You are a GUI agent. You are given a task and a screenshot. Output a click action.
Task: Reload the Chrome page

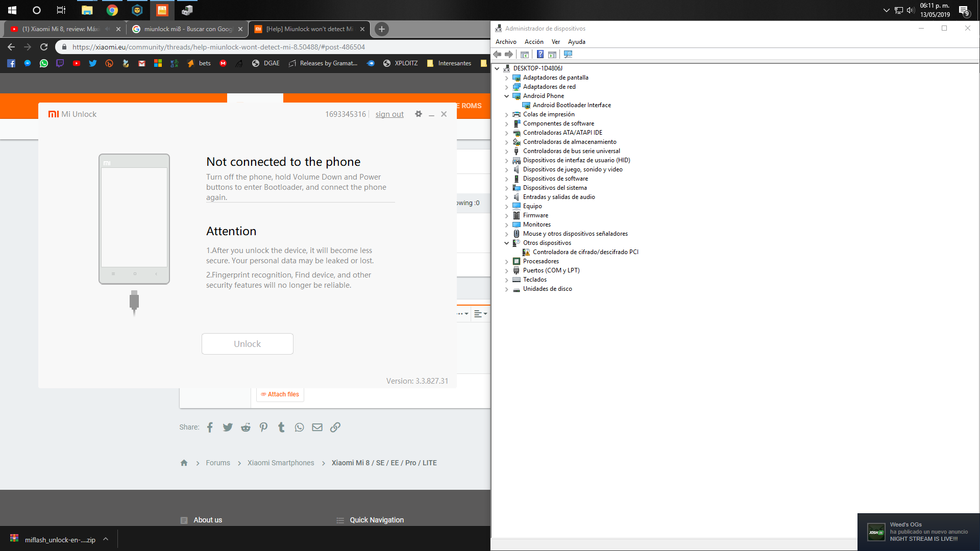[x=44, y=47]
